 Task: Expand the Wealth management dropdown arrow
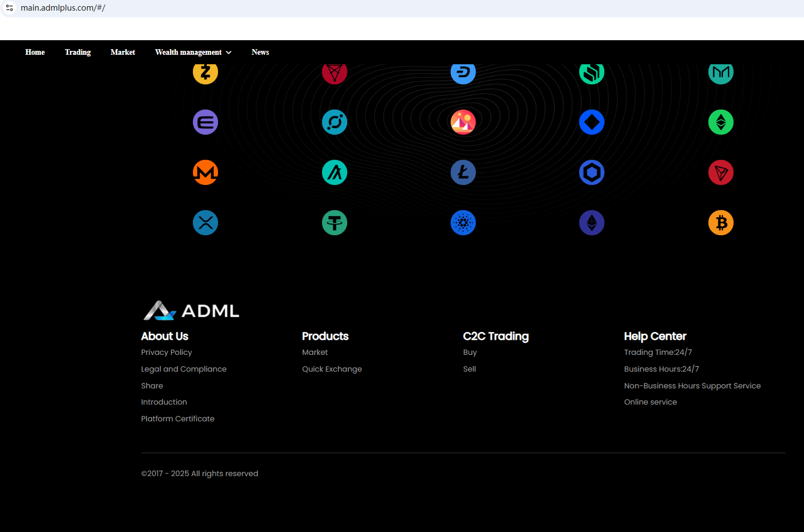click(229, 53)
